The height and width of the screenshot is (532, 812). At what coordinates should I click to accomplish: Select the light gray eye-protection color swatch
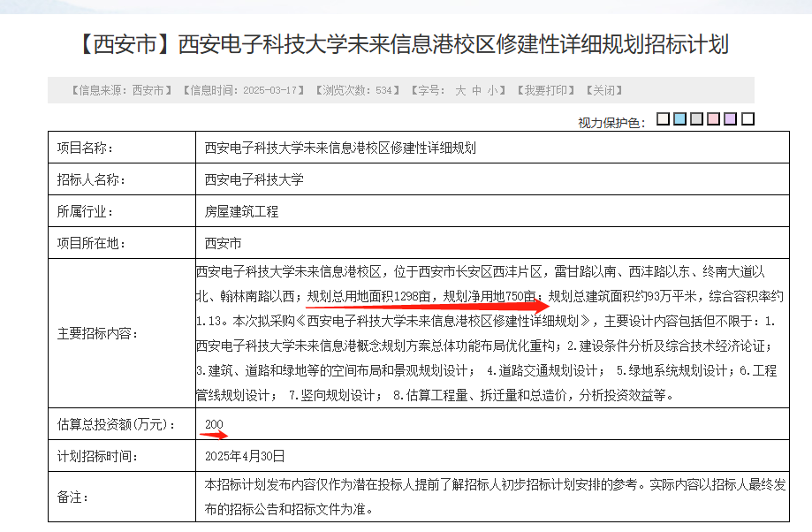pyautogui.click(x=697, y=119)
